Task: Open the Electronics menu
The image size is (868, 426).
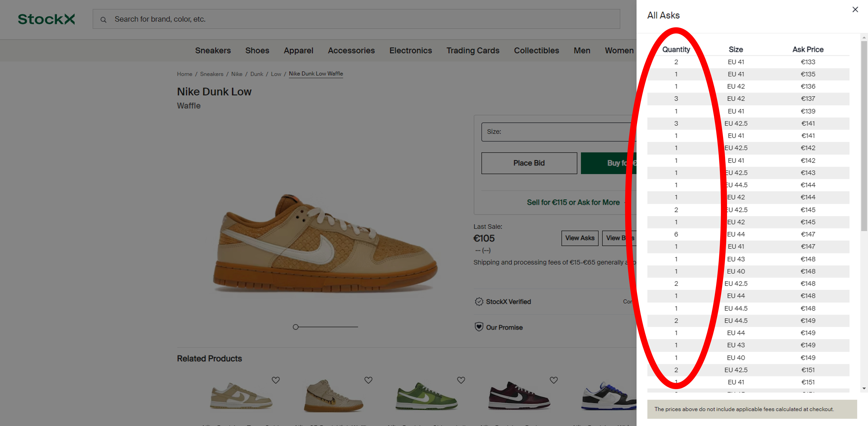Action: 410,50
